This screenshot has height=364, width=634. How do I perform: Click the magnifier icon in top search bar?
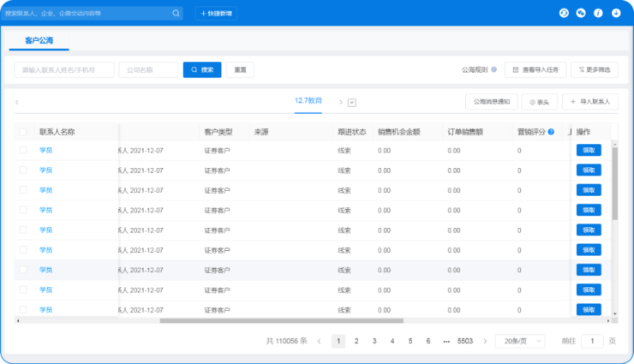click(176, 14)
